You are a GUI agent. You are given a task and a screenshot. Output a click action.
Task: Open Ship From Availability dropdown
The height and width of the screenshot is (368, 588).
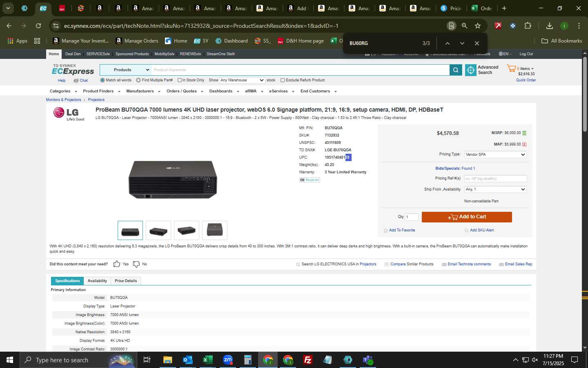click(x=495, y=189)
